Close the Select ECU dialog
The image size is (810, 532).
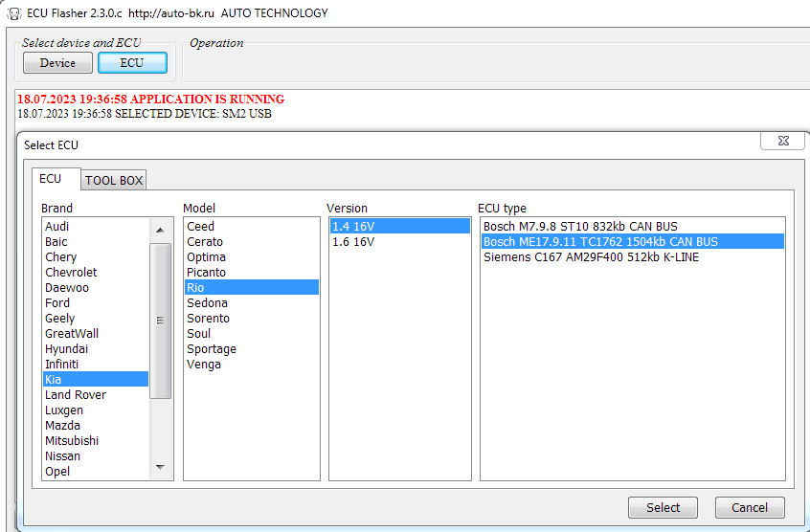point(781,141)
